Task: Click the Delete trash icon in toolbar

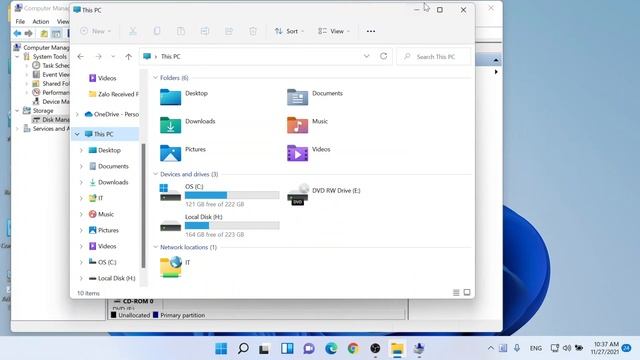Action: 253,31
